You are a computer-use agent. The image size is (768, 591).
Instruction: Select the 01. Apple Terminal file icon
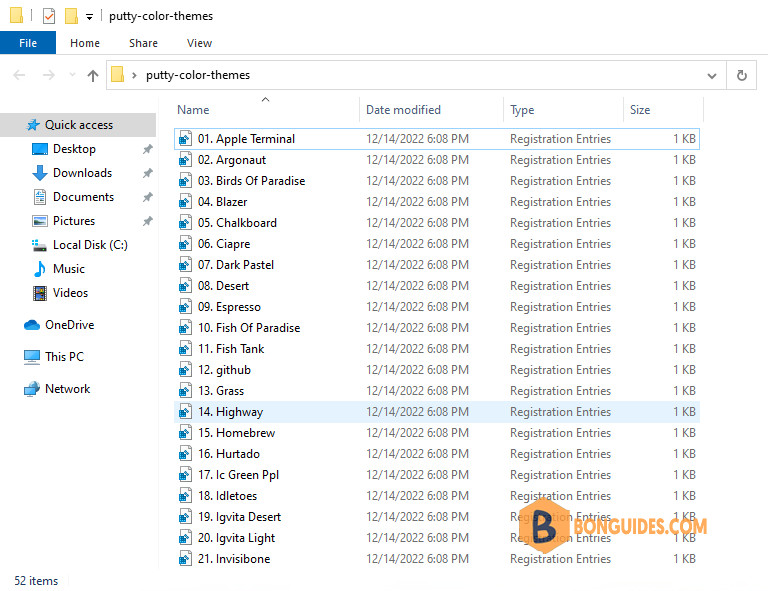[185, 139]
